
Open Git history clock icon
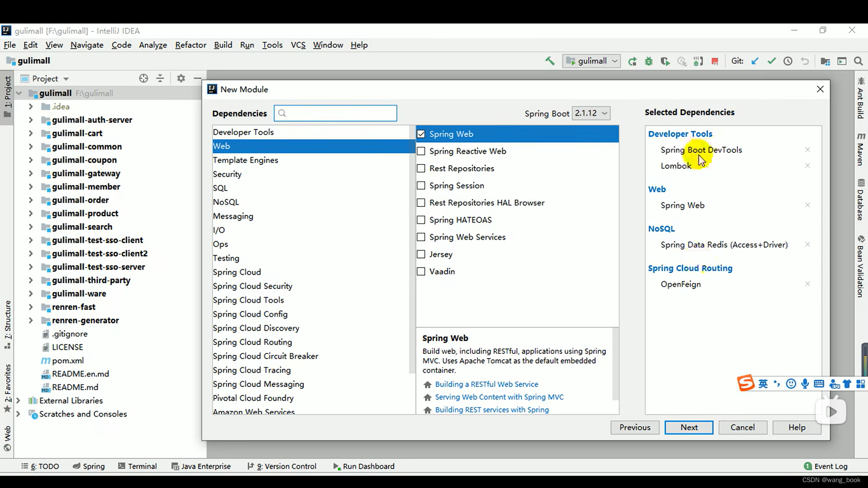(x=788, y=61)
